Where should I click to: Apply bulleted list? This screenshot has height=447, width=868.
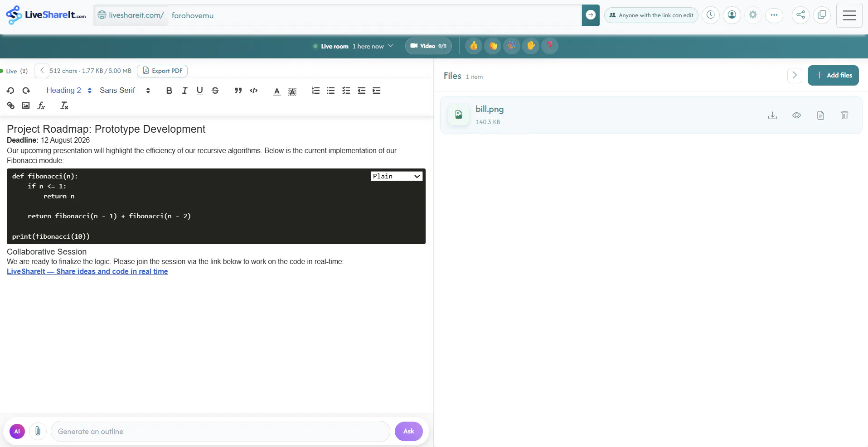click(331, 91)
